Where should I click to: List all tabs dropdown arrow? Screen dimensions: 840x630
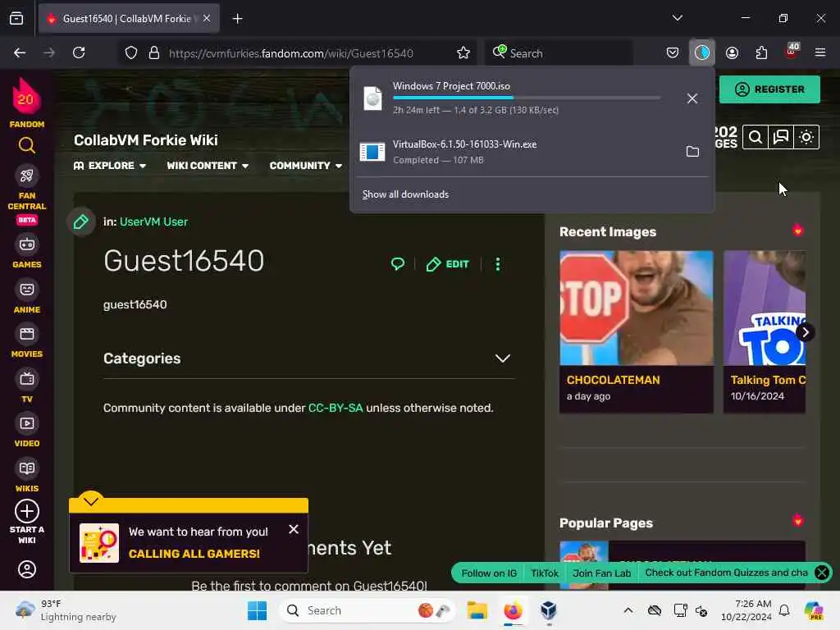(x=677, y=18)
